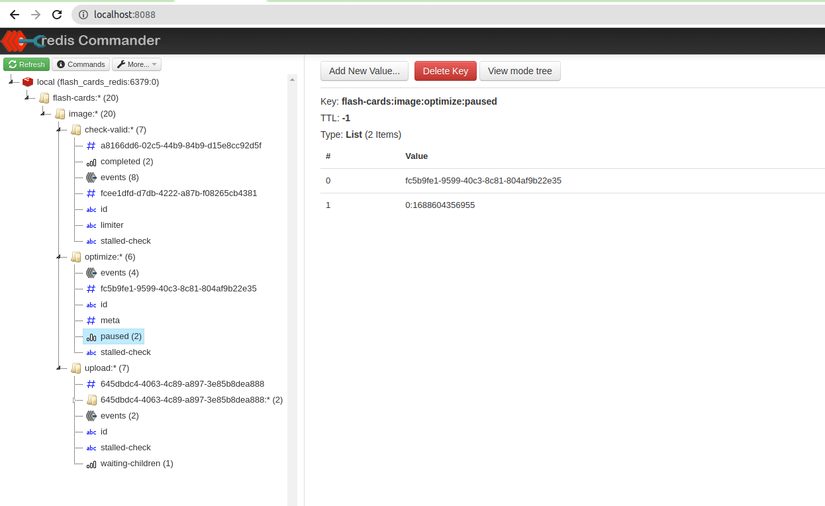The height and width of the screenshot is (506, 825).
Task: Click the upload:* folder icon
Action: click(x=76, y=368)
